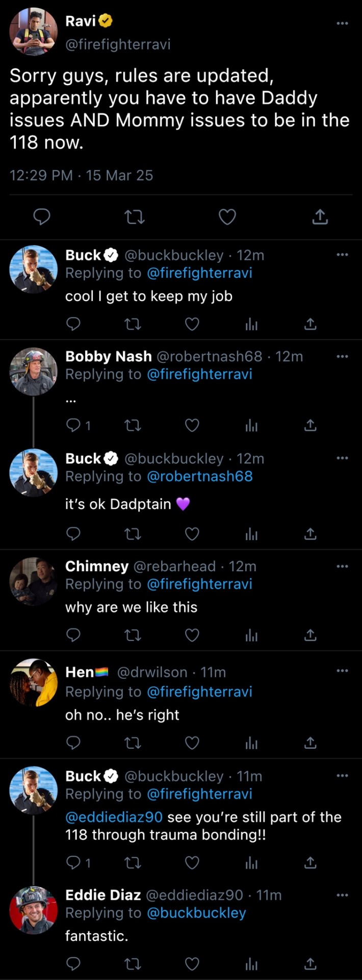Share Ravi's main tweet
This screenshot has height=980, width=362.
pyautogui.click(x=320, y=217)
